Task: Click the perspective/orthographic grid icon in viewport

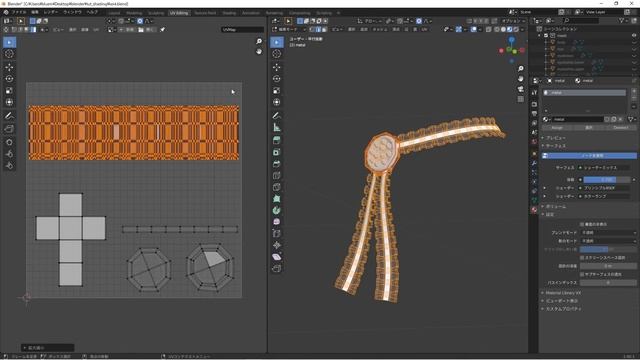Action: click(520, 99)
